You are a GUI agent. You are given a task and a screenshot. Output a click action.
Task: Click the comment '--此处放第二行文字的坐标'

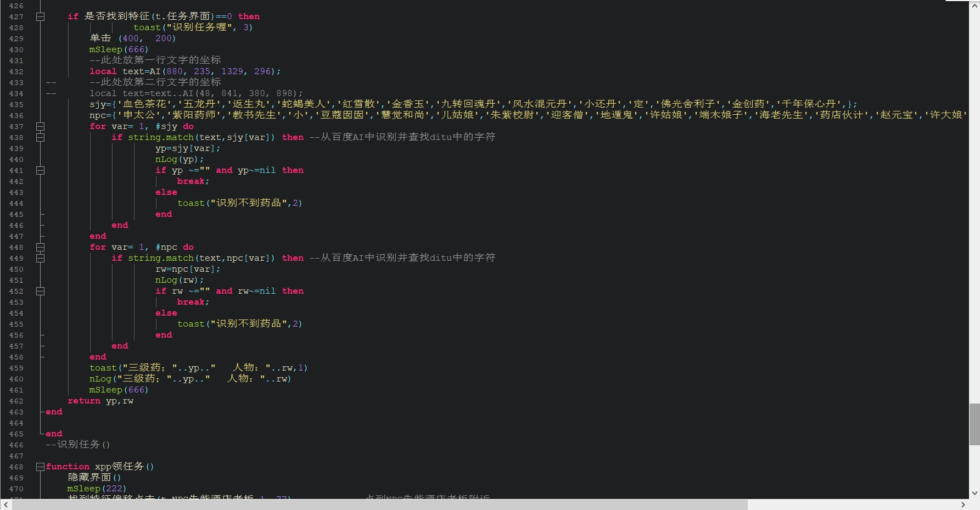[x=155, y=82]
